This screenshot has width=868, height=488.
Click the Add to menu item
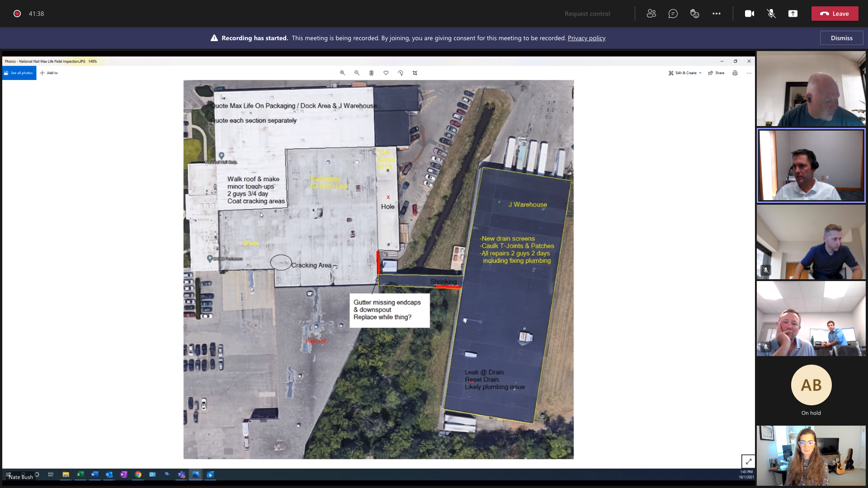(49, 73)
